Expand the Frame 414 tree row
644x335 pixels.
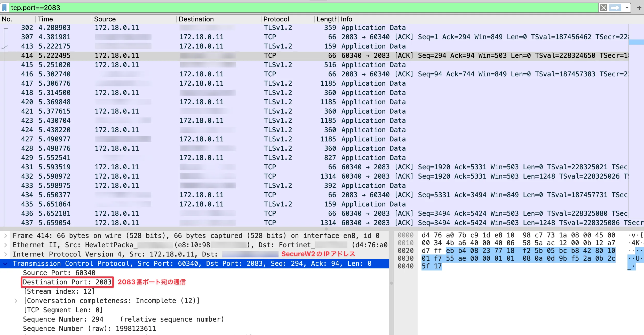[x=5, y=236]
